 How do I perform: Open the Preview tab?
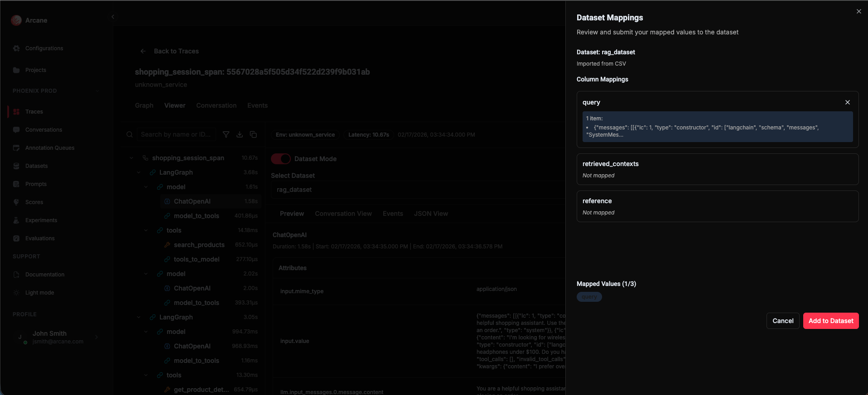tap(292, 214)
